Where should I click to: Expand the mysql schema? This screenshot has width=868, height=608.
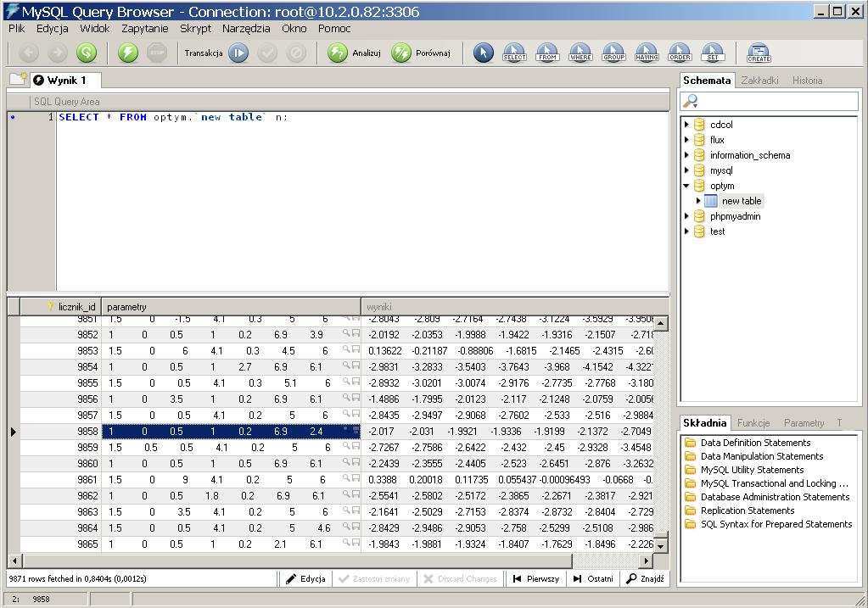point(686,170)
